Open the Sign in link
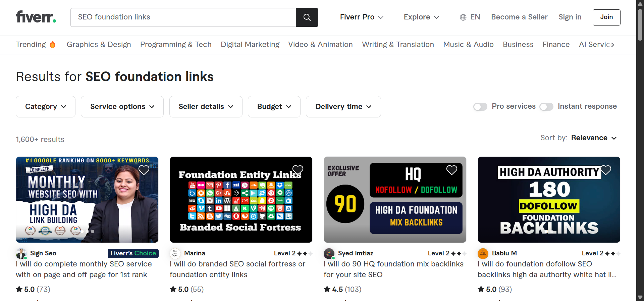The width and height of the screenshot is (644, 301). click(570, 17)
